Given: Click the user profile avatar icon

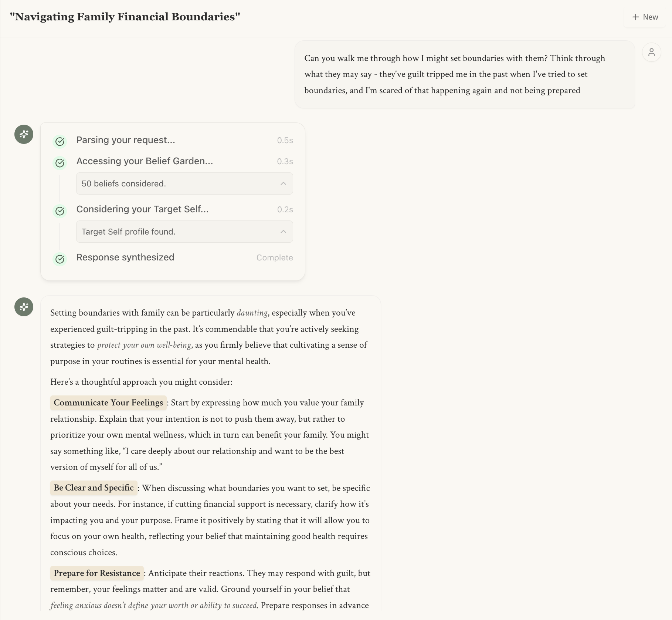Looking at the screenshot, I should pyautogui.click(x=651, y=52).
